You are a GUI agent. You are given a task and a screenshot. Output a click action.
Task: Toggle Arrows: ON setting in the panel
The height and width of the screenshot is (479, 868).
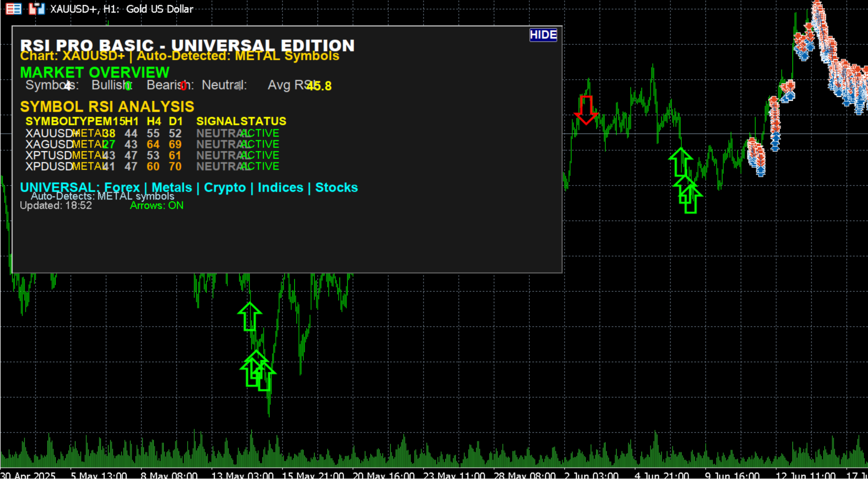(x=156, y=205)
